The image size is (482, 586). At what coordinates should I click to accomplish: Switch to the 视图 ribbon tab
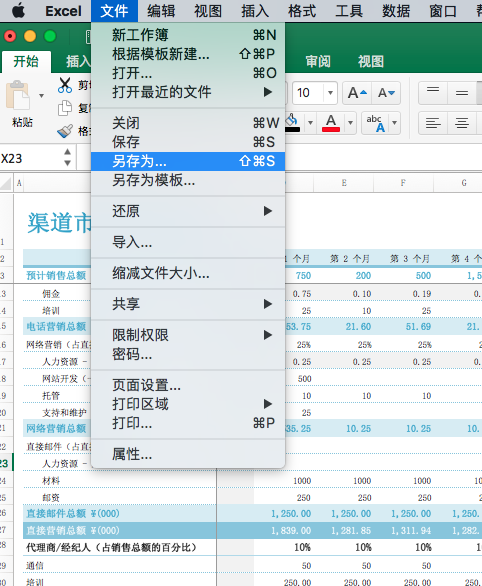[x=371, y=61]
